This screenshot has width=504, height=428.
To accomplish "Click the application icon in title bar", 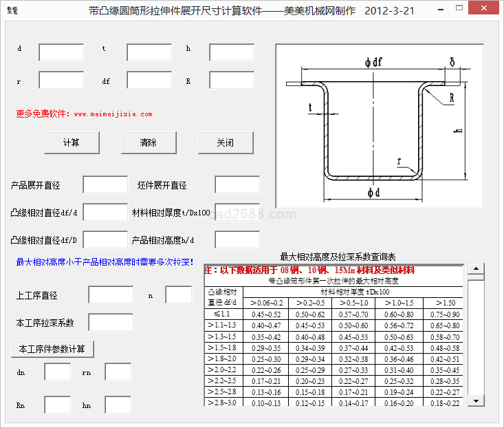I will [12, 12].
